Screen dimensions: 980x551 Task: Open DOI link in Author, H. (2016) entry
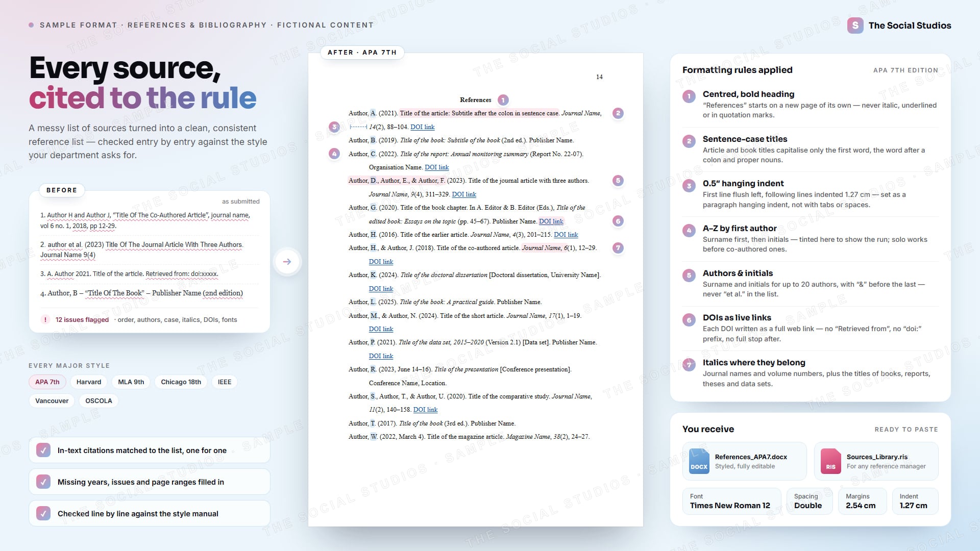(566, 235)
